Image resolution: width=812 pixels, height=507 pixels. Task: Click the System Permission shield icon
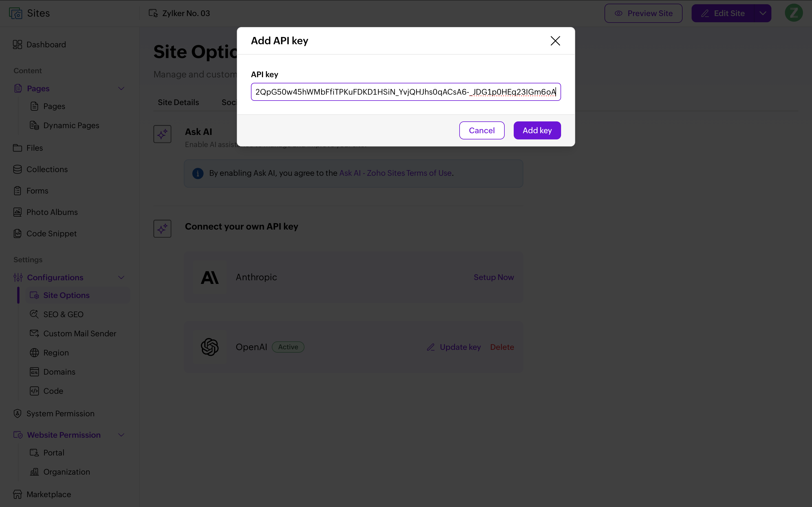coord(17,413)
